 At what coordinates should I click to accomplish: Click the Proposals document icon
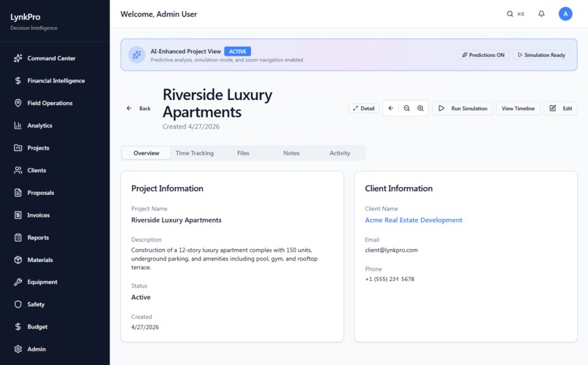[18, 193]
